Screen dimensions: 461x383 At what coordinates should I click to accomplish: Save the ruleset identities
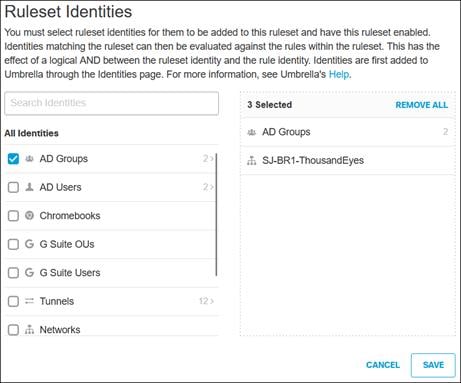[433, 365]
